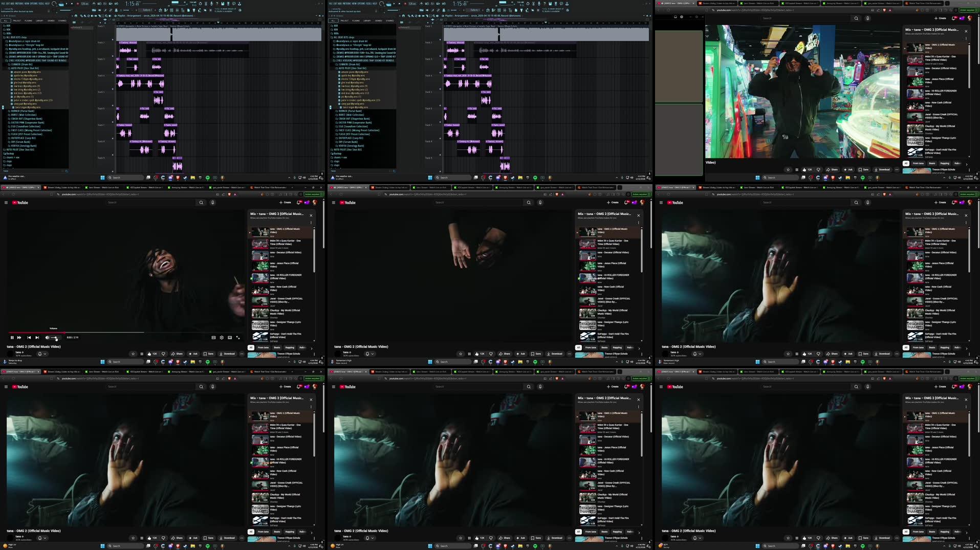Open the settings gear in the YouTube player

click(222, 338)
